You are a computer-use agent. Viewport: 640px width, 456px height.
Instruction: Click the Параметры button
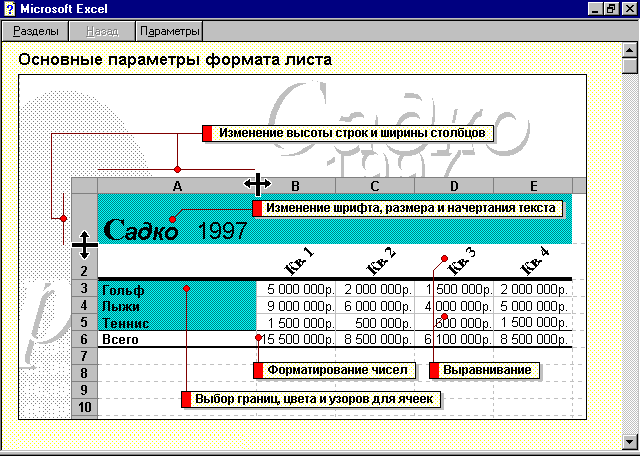[169, 31]
